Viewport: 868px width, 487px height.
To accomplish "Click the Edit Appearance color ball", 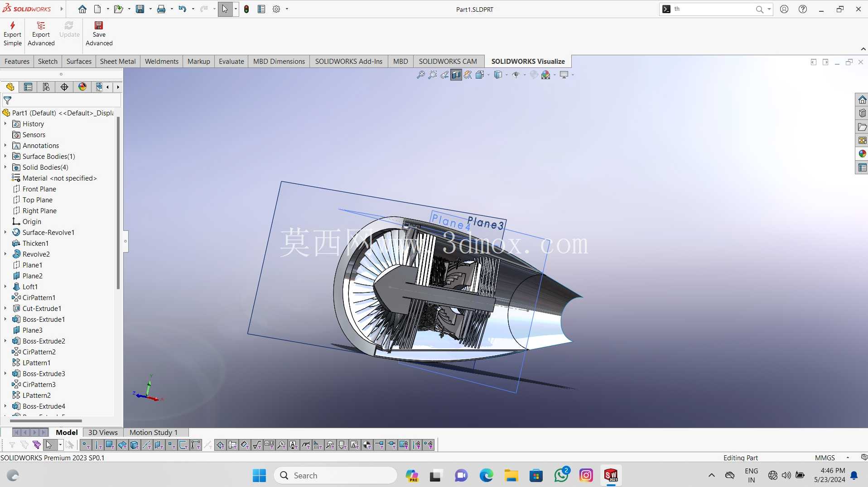I will pyautogui.click(x=545, y=75).
